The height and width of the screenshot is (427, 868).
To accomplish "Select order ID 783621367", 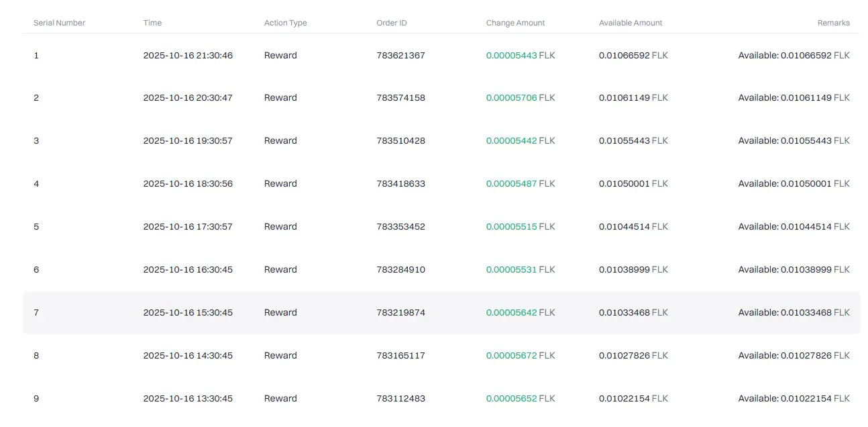I will click(x=400, y=56).
